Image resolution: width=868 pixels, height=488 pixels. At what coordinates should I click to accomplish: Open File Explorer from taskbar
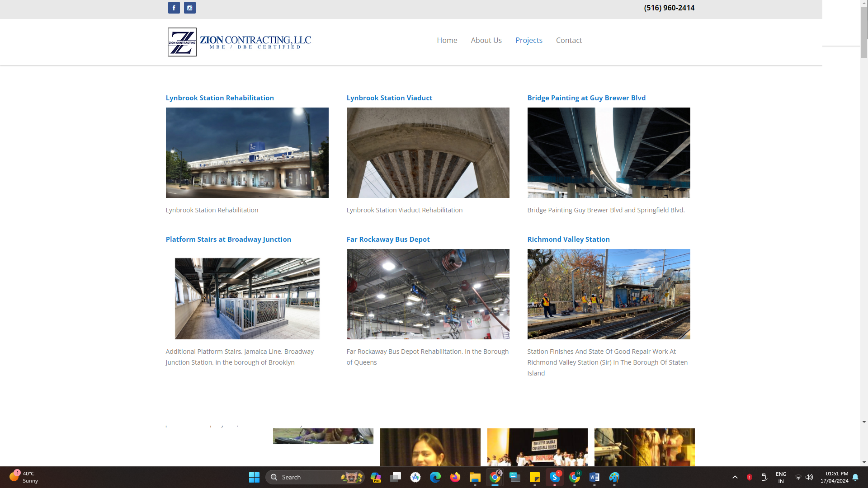(x=475, y=477)
